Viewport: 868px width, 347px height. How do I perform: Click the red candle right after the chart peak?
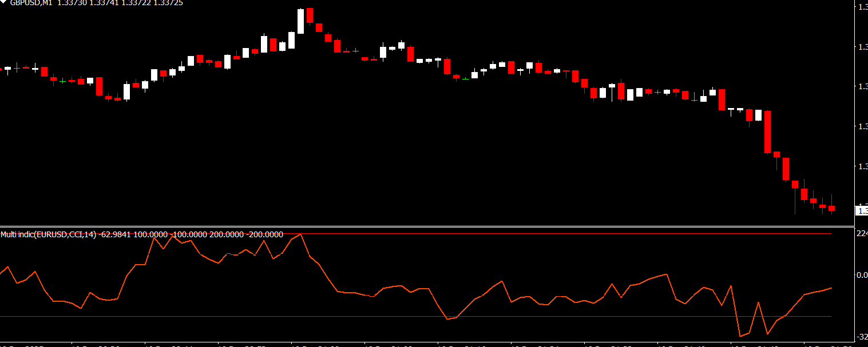point(310,15)
